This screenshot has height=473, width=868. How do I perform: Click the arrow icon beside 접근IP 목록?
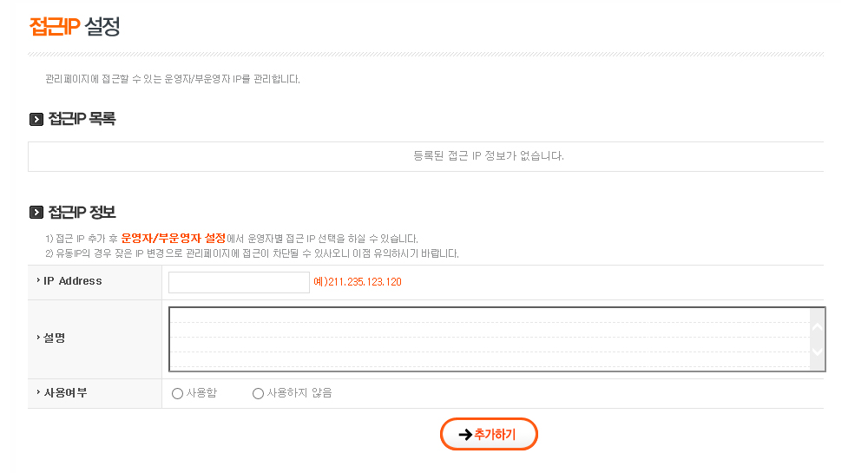point(36,120)
